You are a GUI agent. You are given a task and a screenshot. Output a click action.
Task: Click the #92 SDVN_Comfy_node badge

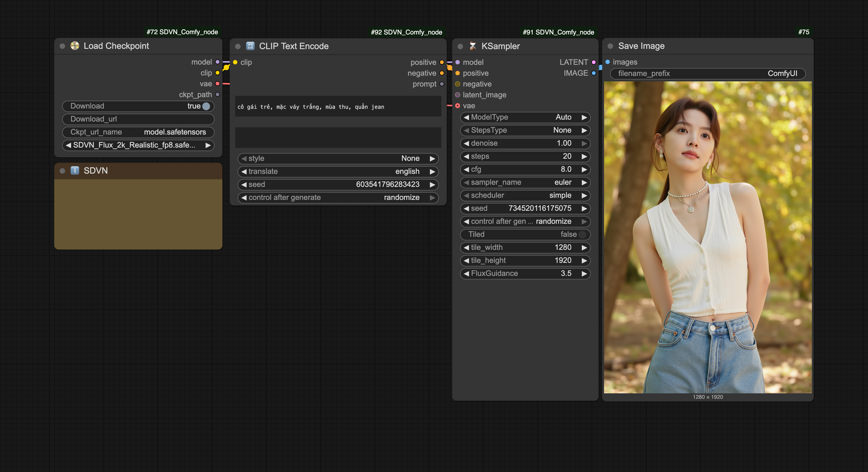click(407, 32)
